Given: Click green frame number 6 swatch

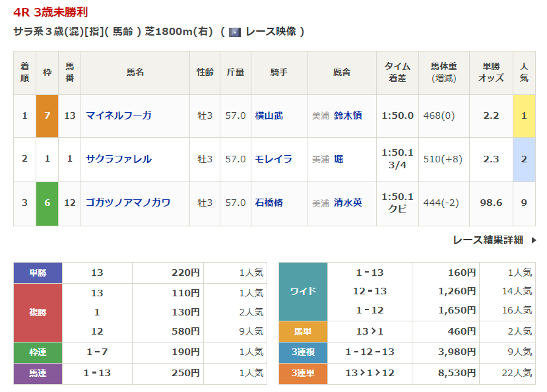Looking at the screenshot, I should [x=47, y=203].
